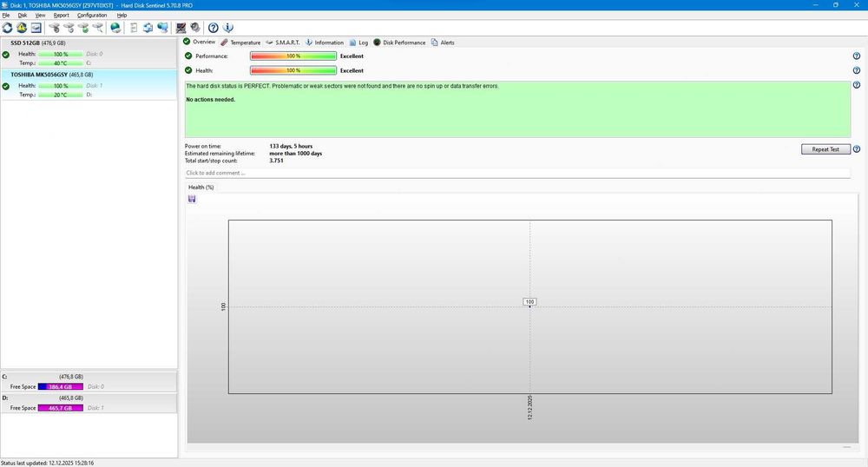Click the disk with green check icon
The image size is (868, 467).
click(83, 28)
